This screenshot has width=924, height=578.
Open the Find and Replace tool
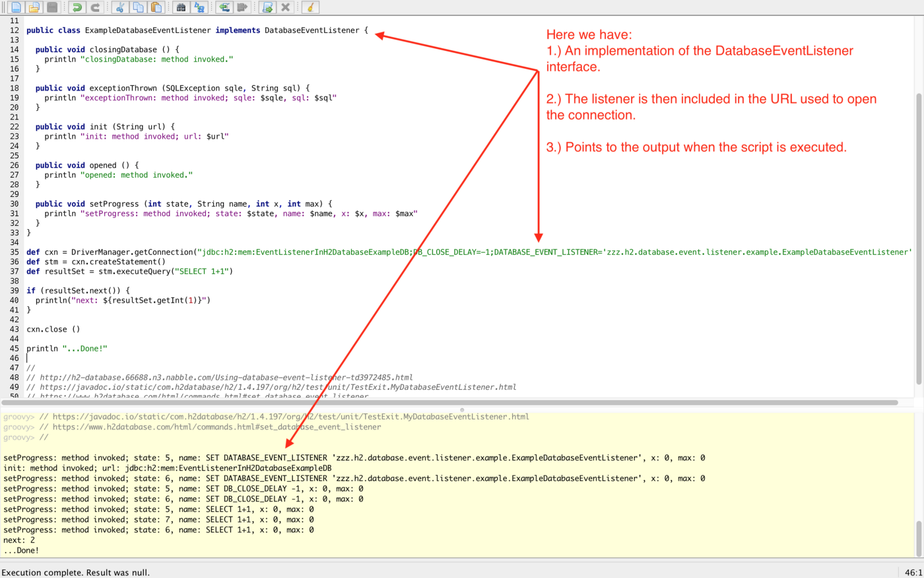point(199,7)
